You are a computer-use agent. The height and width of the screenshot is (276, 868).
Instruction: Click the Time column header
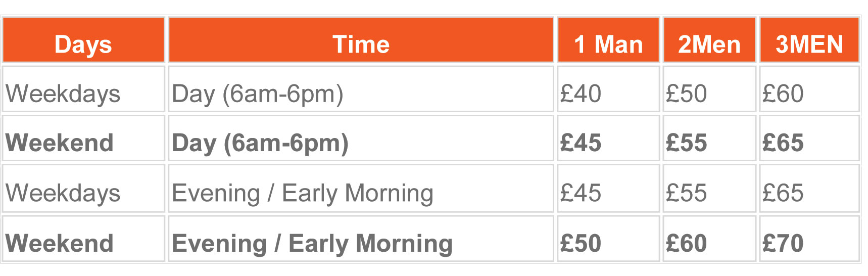pyautogui.click(x=361, y=40)
